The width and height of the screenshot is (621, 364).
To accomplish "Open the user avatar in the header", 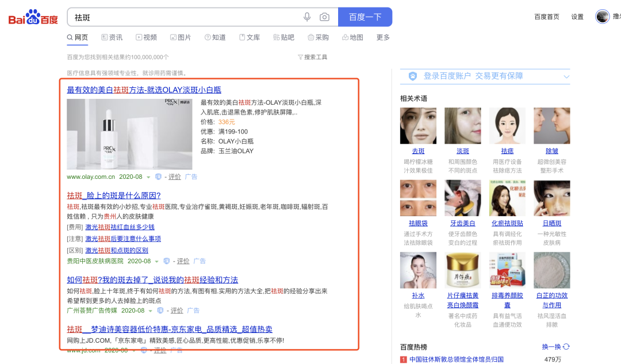I will (x=602, y=17).
